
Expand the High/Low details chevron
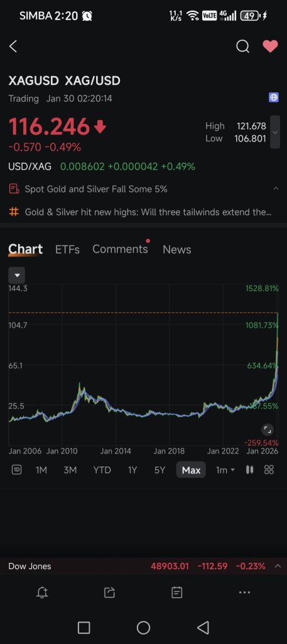[275, 132]
